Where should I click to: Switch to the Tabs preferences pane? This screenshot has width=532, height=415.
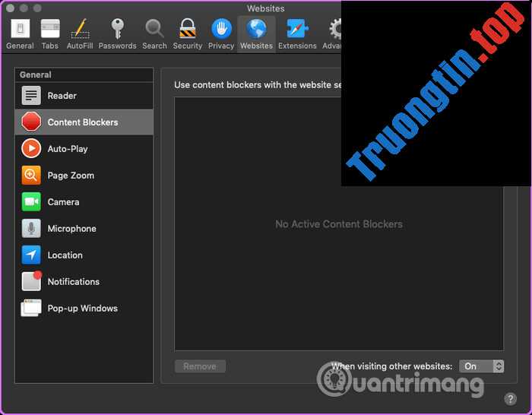tap(50, 33)
